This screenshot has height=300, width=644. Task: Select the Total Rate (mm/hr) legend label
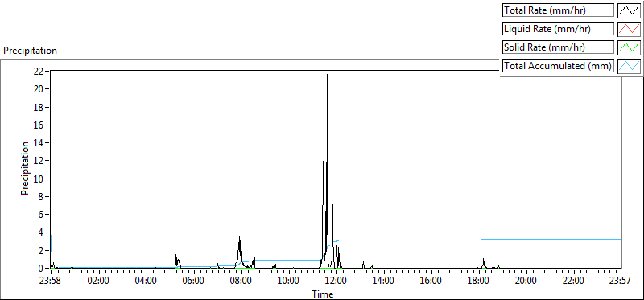pyautogui.click(x=558, y=10)
